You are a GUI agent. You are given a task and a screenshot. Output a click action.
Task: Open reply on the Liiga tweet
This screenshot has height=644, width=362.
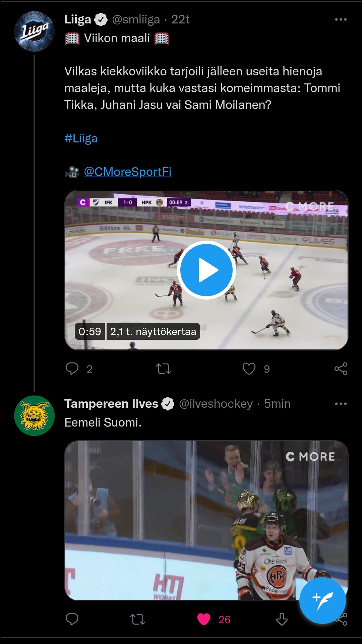tap(72, 369)
